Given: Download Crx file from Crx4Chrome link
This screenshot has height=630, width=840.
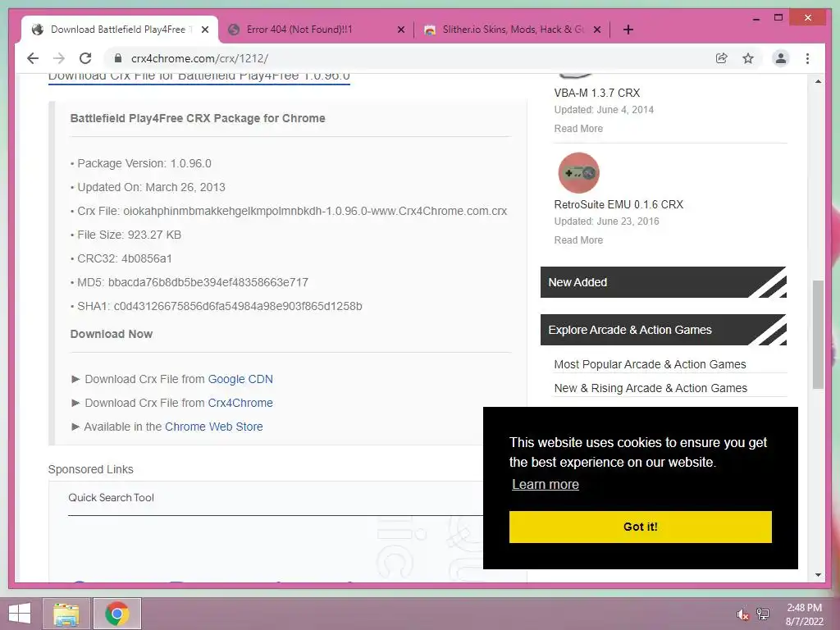Looking at the screenshot, I should point(240,403).
